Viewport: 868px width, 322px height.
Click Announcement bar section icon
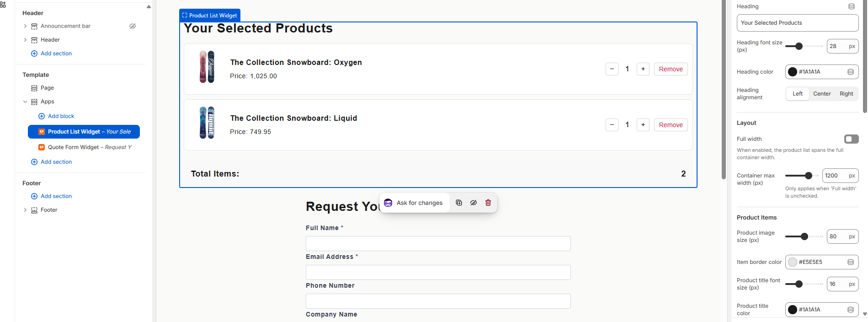point(34,27)
